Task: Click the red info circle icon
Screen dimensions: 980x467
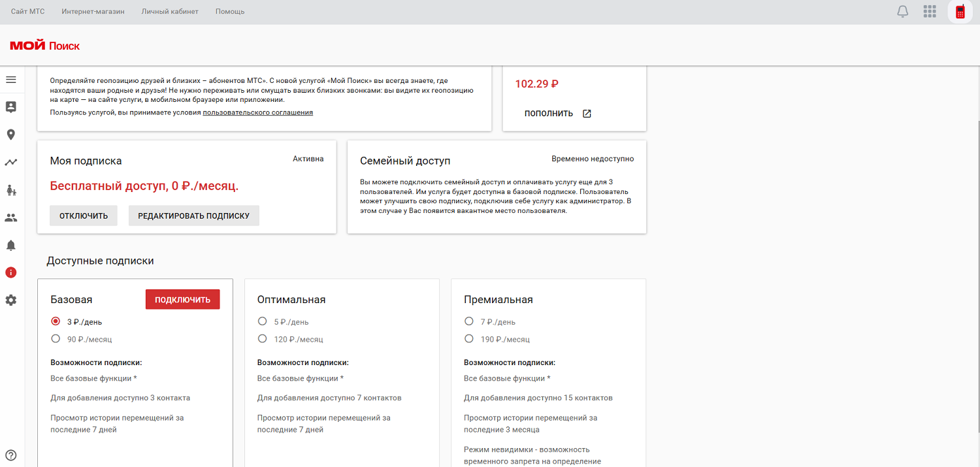Action: tap(11, 272)
